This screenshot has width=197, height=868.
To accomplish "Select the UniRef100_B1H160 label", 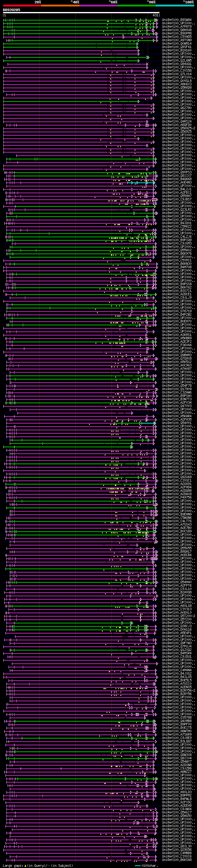I will coord(177,50).
